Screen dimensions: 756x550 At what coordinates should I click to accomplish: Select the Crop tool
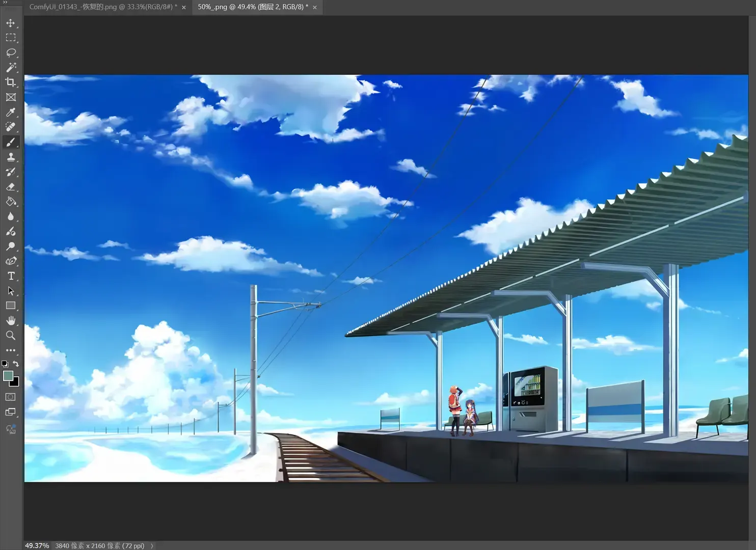[11, 82]
